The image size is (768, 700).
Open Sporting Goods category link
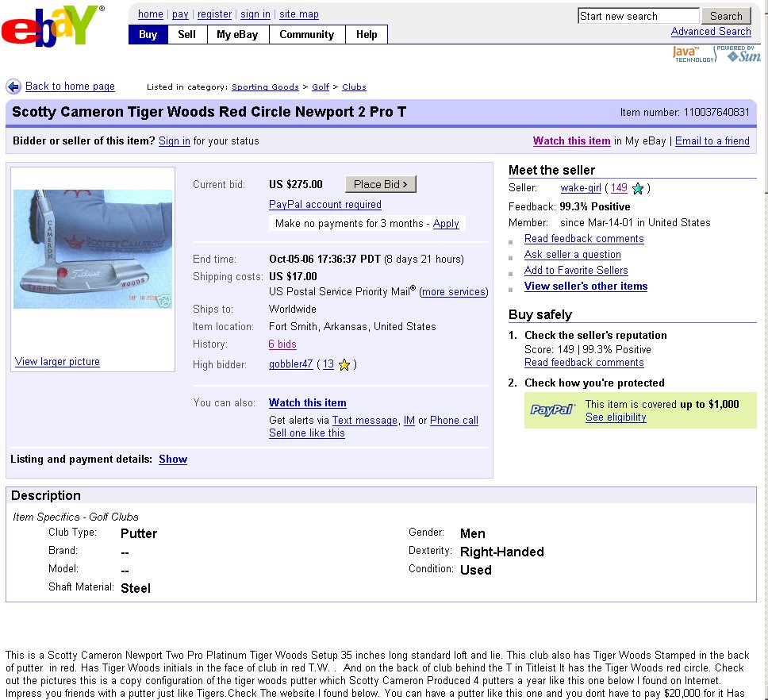265,87
